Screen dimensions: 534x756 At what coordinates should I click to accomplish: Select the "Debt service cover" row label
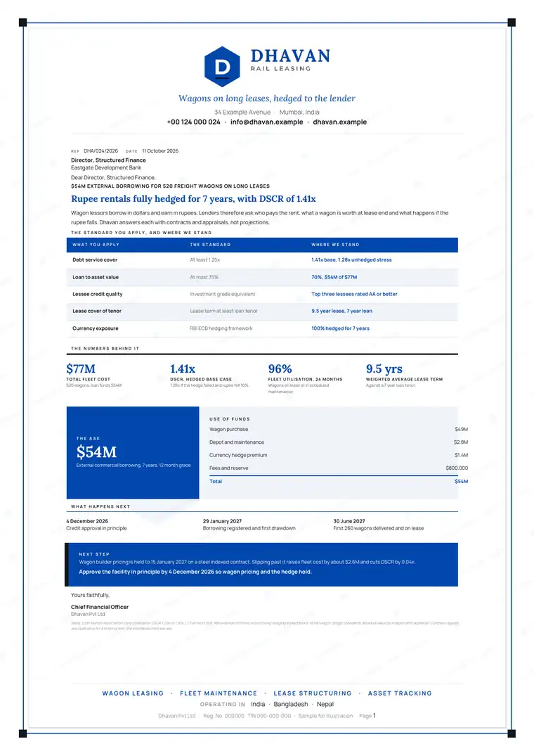(95, 260)
